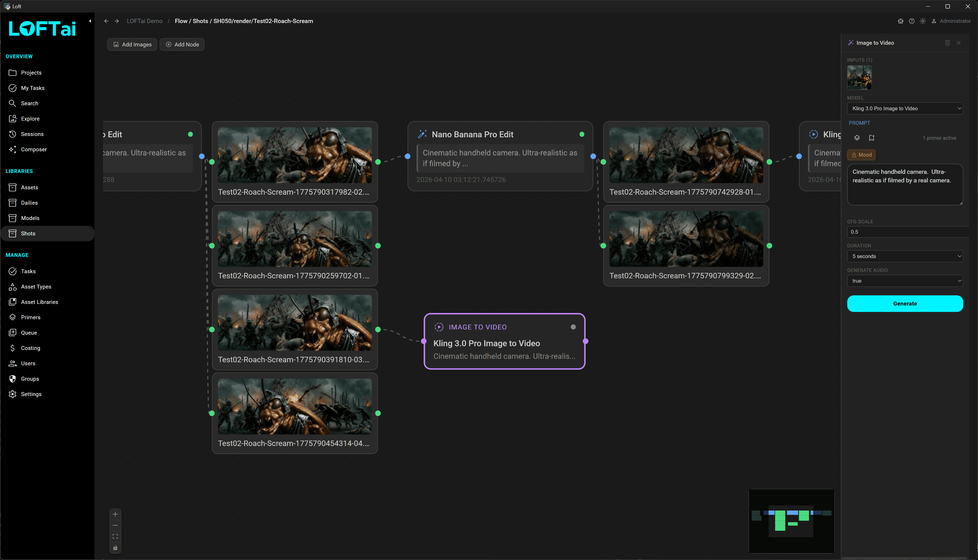Click the Generate button
The image size is (978, 560).
point(905,304)
